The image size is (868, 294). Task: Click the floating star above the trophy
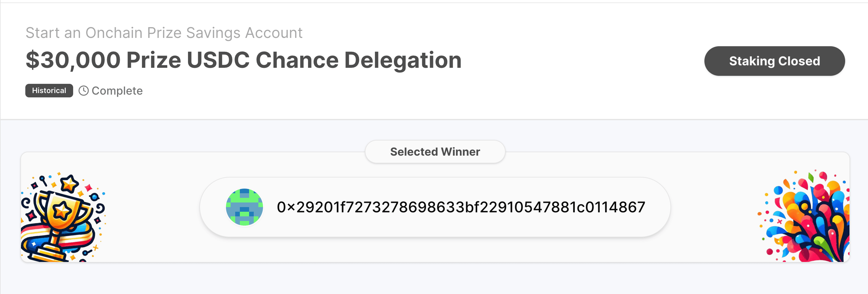(69, 184)
